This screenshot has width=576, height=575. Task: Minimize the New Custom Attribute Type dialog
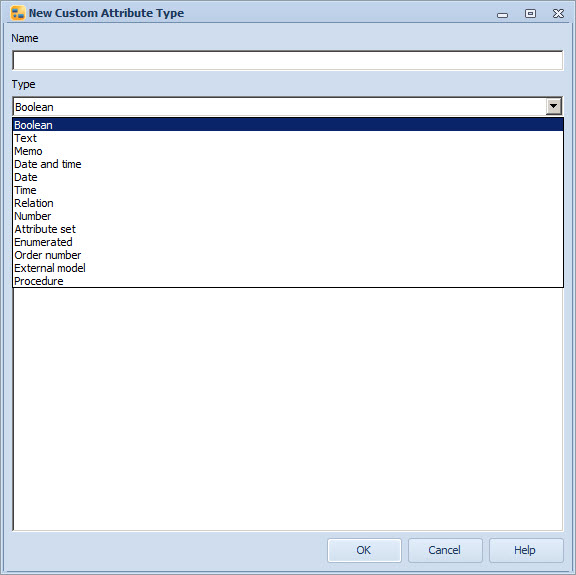click(502, 14)
